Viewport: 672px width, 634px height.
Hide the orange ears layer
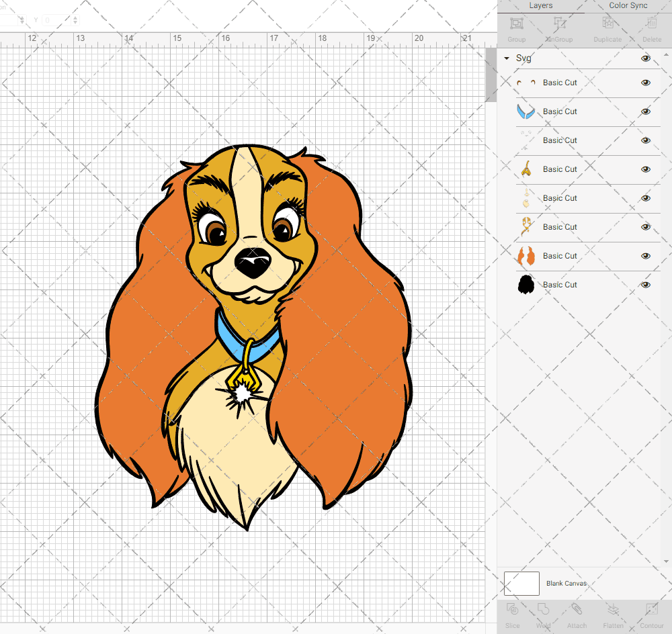click(x=645, y=256)
